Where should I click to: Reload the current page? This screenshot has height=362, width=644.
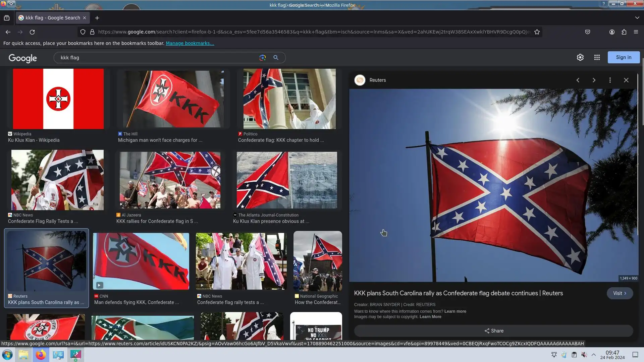pyautogui.click(x=32, y=32)
